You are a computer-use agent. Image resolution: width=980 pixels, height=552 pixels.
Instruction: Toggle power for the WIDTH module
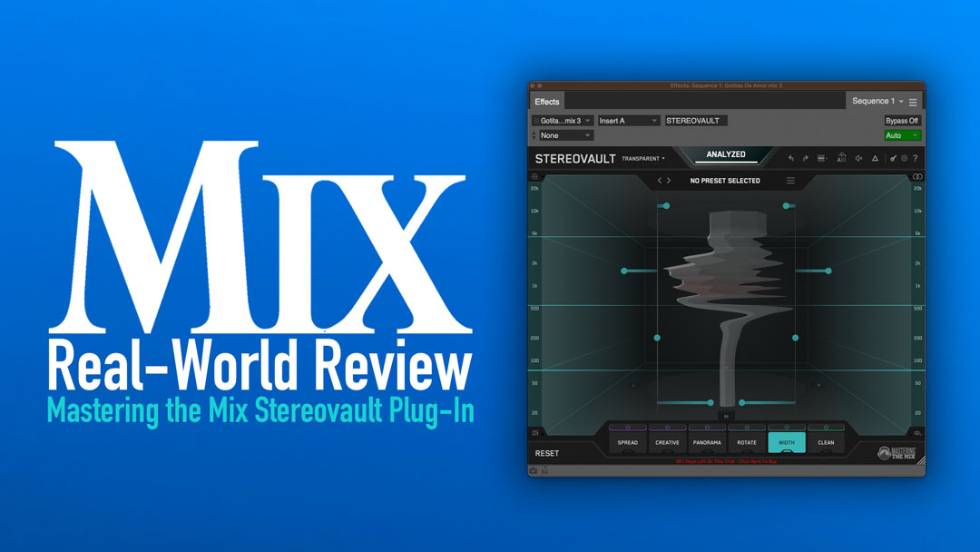pos(786,428)
